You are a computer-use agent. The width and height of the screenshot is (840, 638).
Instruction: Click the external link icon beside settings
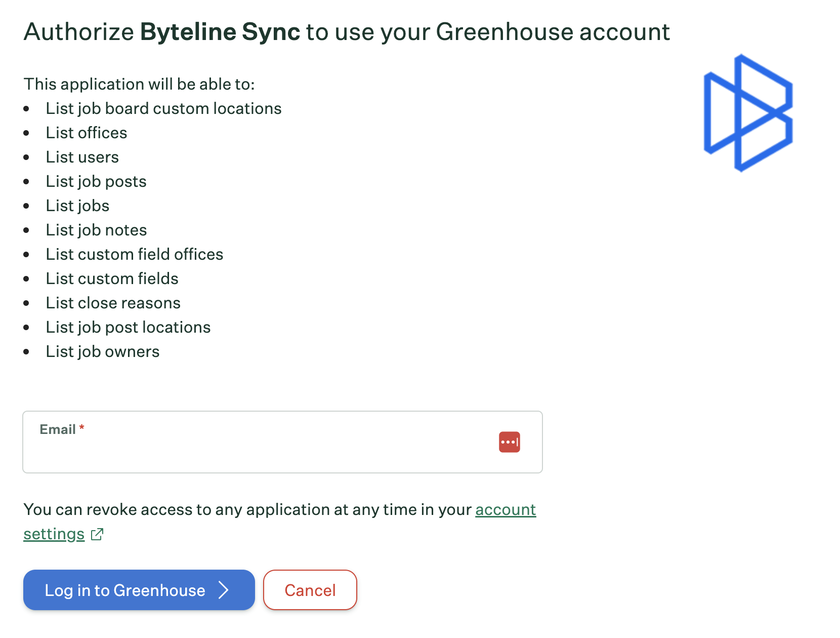pyautogui.click(x=97, y=534)
